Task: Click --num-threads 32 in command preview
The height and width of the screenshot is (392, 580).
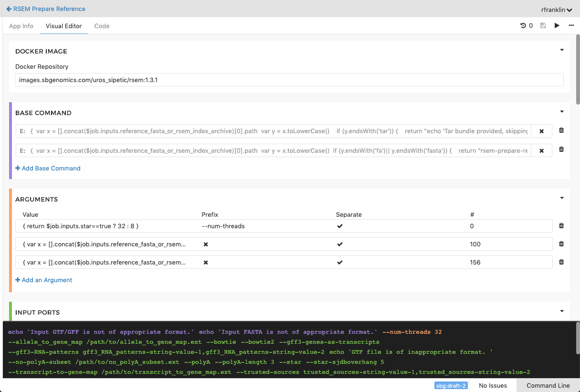Action: coord(413,332)
